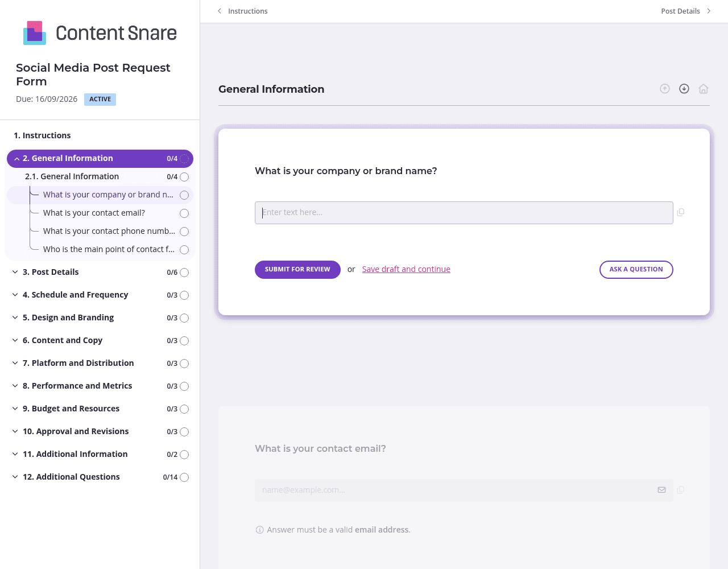Click the 12. Additional Questions label
Viewport: 728px width, 569px height.
[71, 477]
